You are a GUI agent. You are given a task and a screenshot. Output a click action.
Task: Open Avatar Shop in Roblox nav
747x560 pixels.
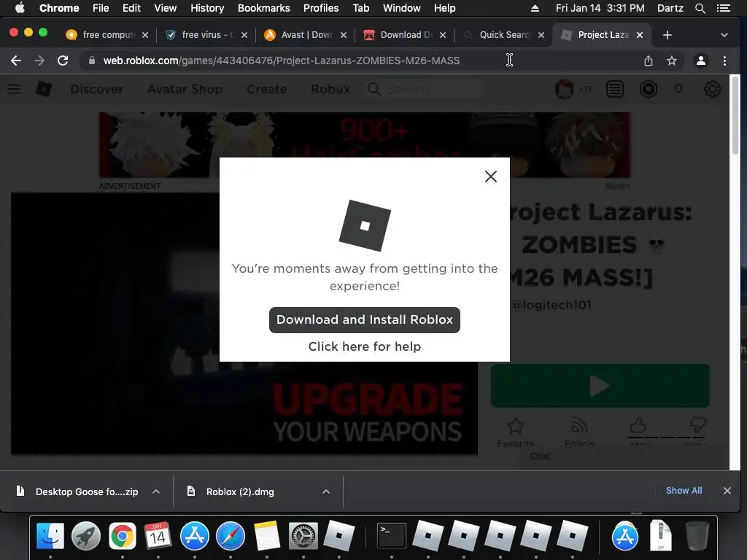coord(185,89)
